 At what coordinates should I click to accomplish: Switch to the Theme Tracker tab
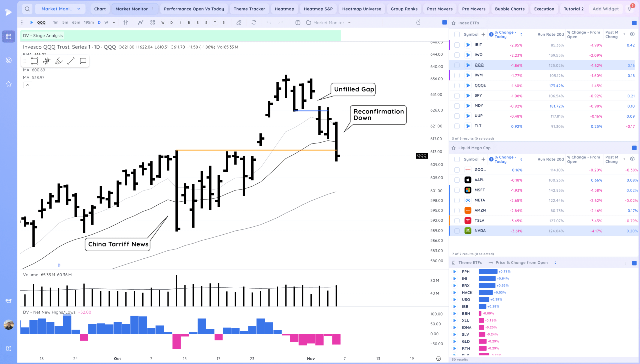pos(249,9)
